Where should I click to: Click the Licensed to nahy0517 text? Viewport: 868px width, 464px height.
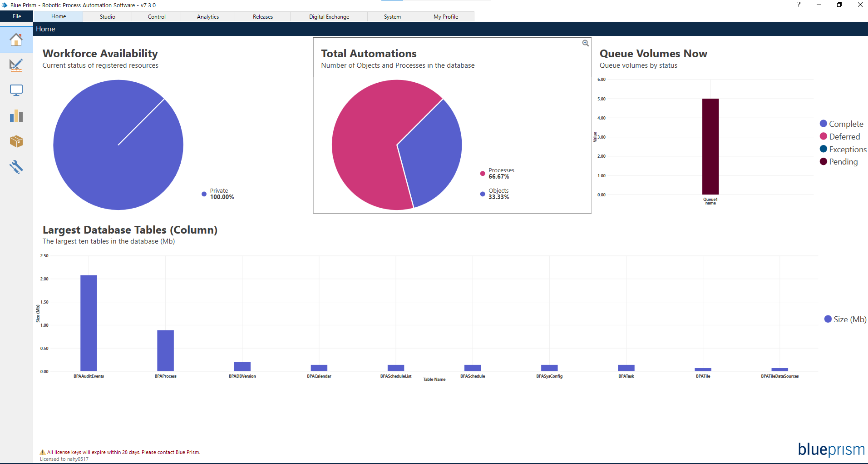(64, 459)
